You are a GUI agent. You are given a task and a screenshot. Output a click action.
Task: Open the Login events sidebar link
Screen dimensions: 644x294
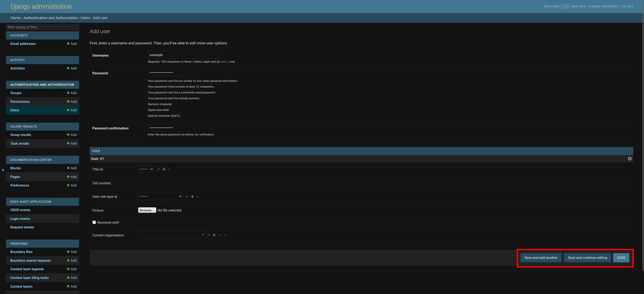coord(20,219)
